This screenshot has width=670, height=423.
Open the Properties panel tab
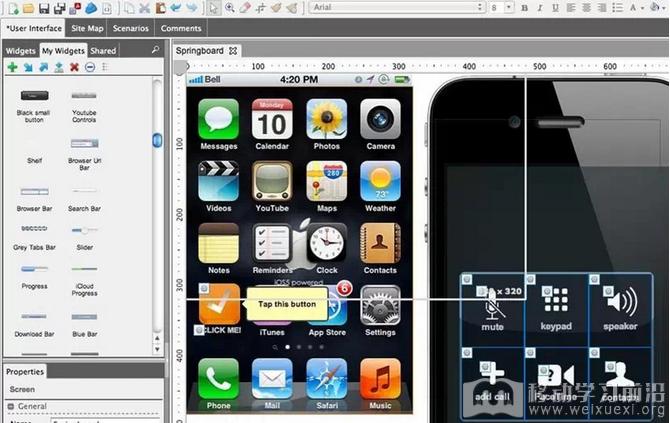(25, 372)
